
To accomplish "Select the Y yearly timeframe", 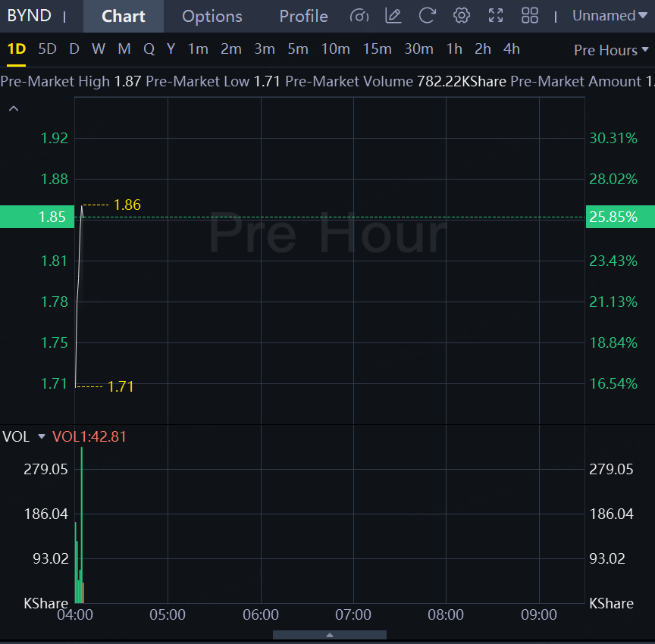I will point(171,49).
